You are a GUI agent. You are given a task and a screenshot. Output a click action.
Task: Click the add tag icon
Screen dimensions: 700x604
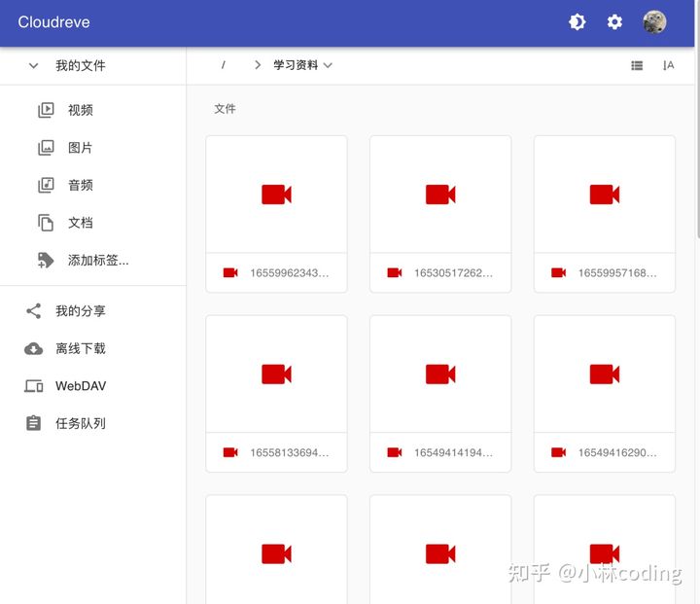pyautogui.click(x=46, y=260)
